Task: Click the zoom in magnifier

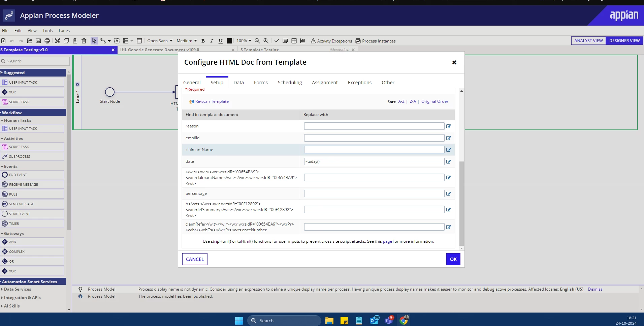Action: point(266,41)
